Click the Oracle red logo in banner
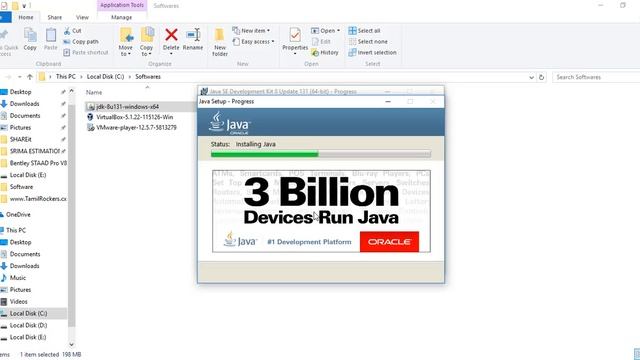The width and height of the screenshot is (640, 360). [389, 242]
